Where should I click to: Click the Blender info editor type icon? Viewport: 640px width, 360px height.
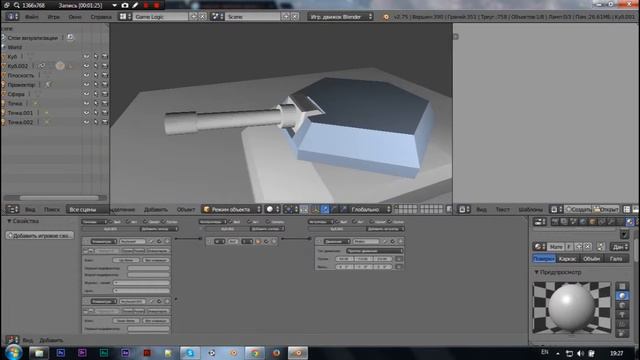pyautogui.click(x=11, y=17)
